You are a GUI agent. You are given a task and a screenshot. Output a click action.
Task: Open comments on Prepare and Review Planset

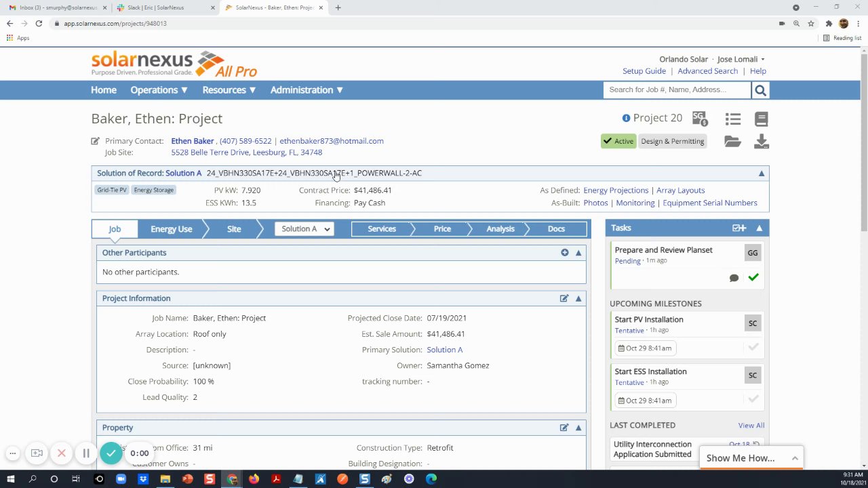click(734, 278)
